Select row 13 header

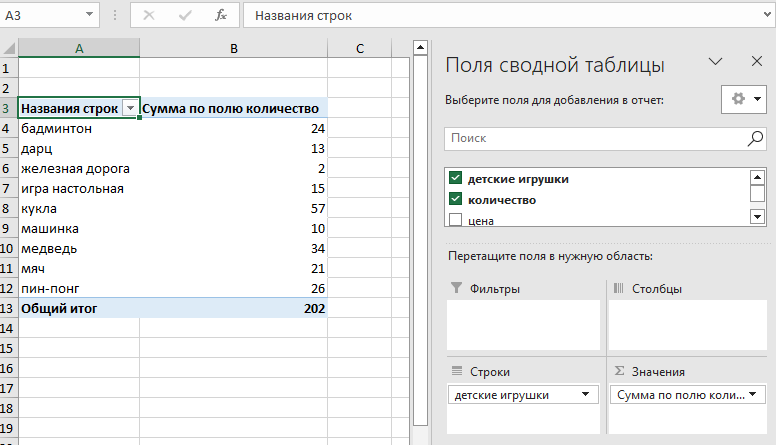click(8, 308)
